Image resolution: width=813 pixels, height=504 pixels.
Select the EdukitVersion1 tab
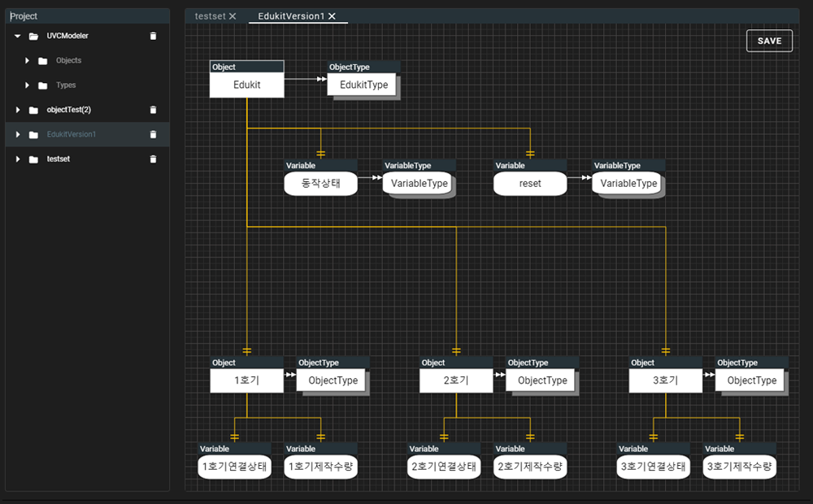click(x=291, y=16)
